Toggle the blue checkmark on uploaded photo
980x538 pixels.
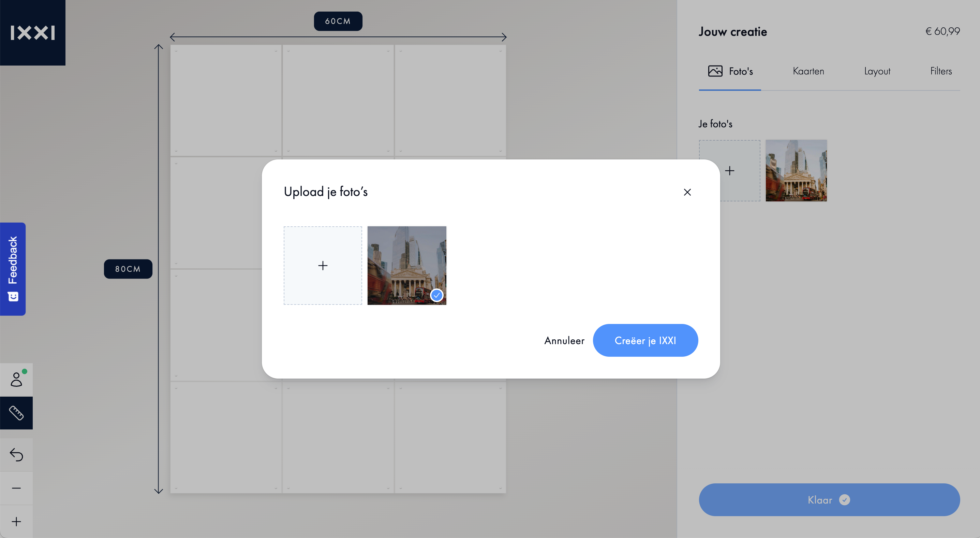pyautogui.click(x=437, y=295)
